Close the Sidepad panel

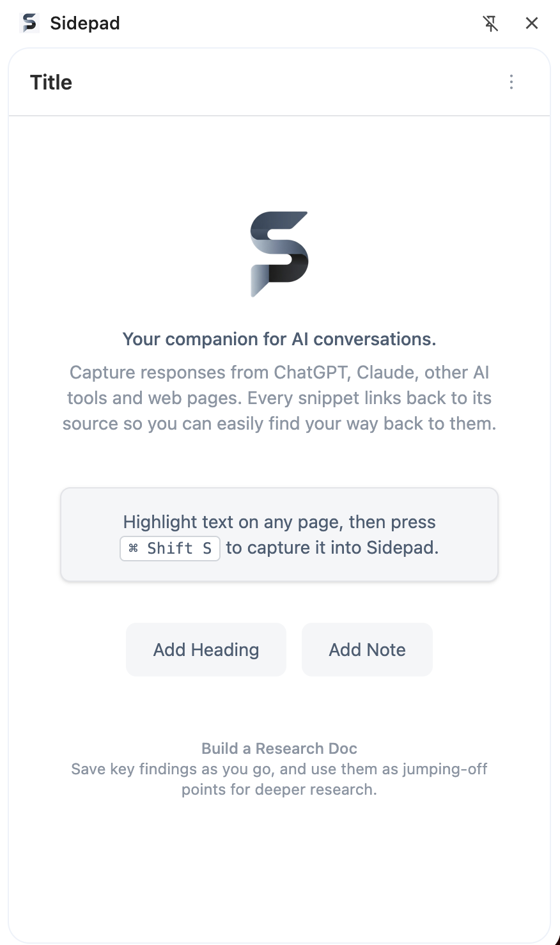click(x=531, y=24)
